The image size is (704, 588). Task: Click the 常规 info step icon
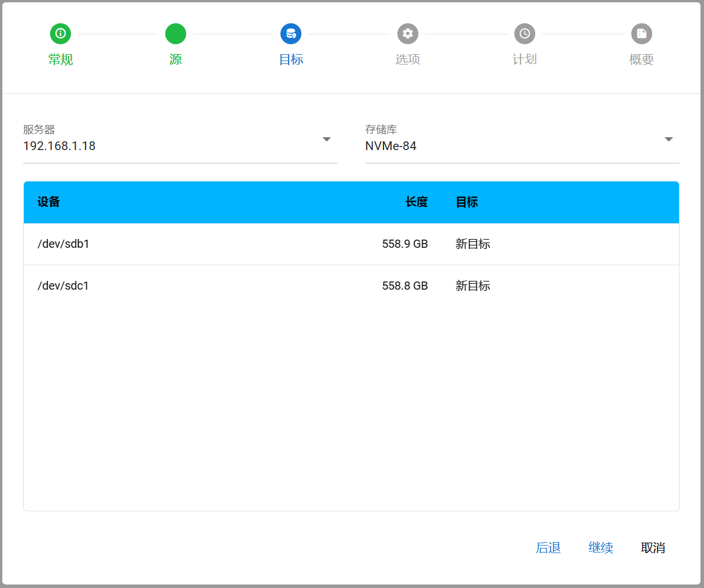coord(61,34)
